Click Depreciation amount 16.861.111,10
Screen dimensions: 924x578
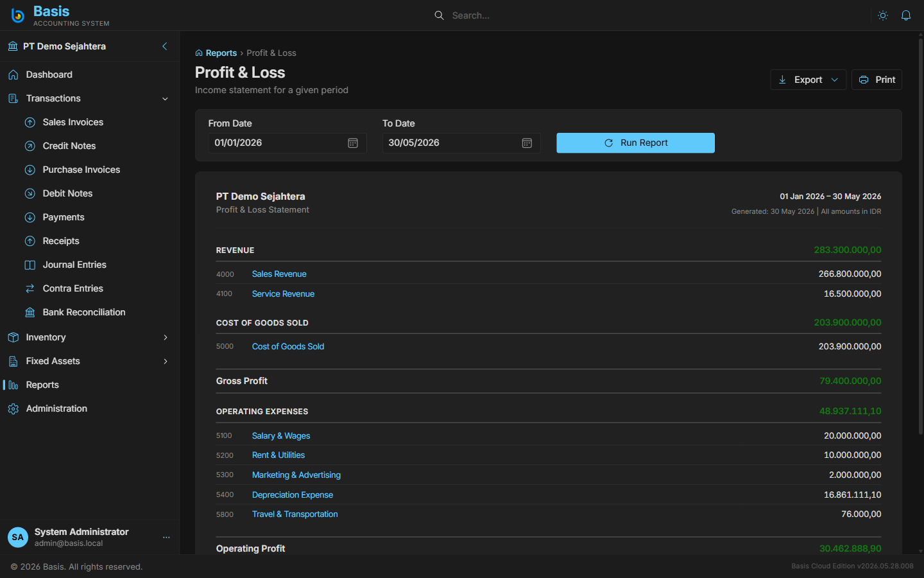pyautogui.click(x=853, y=495)
